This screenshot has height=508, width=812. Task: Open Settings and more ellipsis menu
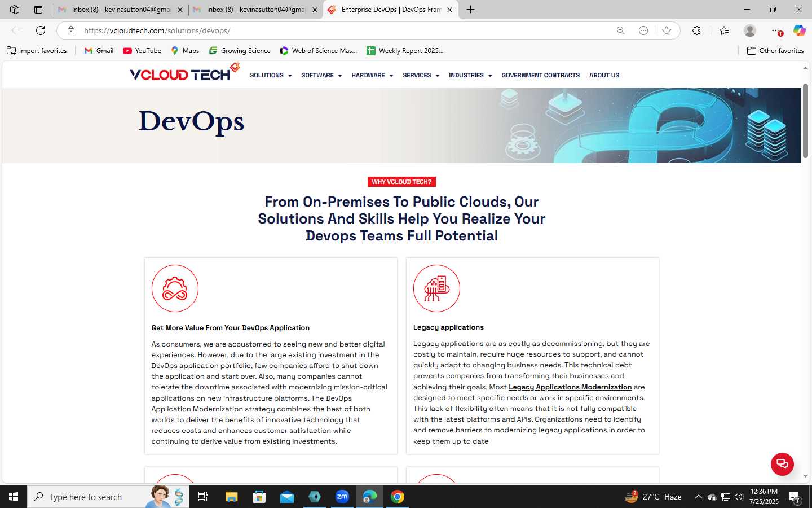(776, 30)
